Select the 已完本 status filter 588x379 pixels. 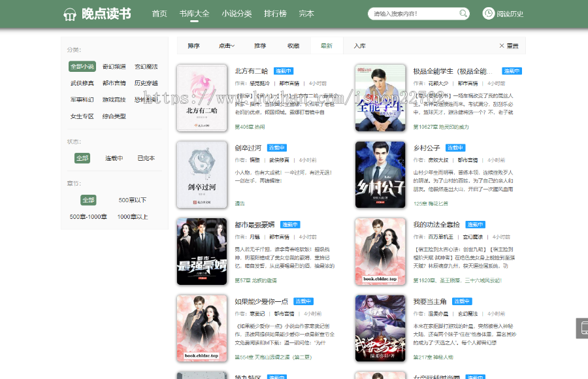[146, 158]
